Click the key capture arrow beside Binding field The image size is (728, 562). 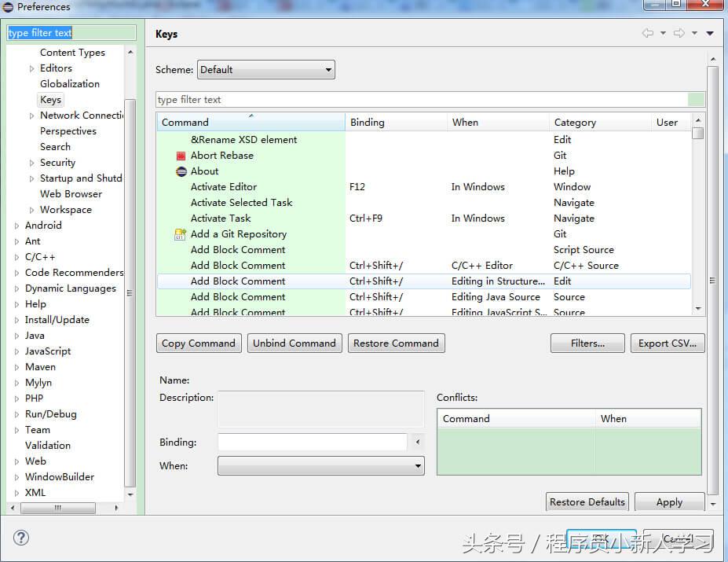[417, 442]
